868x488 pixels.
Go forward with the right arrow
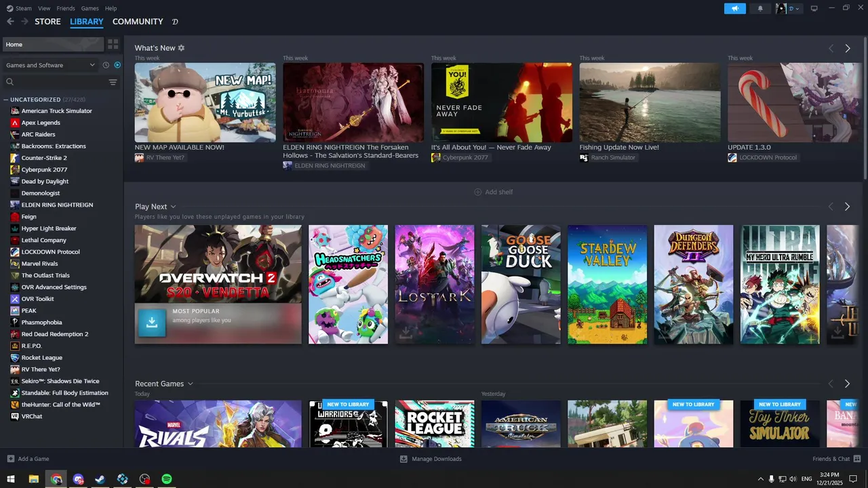tap(25, 22)
